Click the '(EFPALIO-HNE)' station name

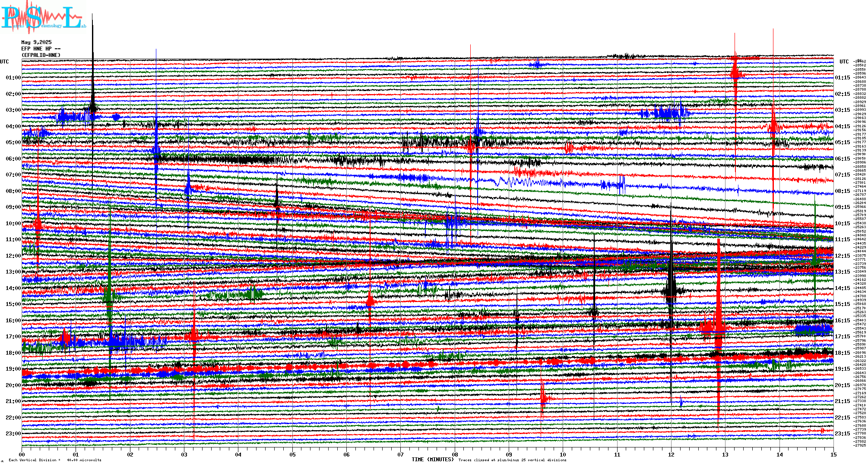[41, 55]
